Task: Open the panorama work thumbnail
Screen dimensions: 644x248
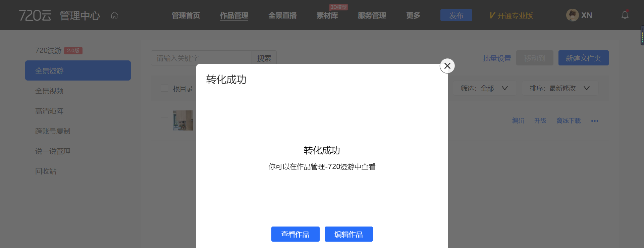Action: pos(183,120)
